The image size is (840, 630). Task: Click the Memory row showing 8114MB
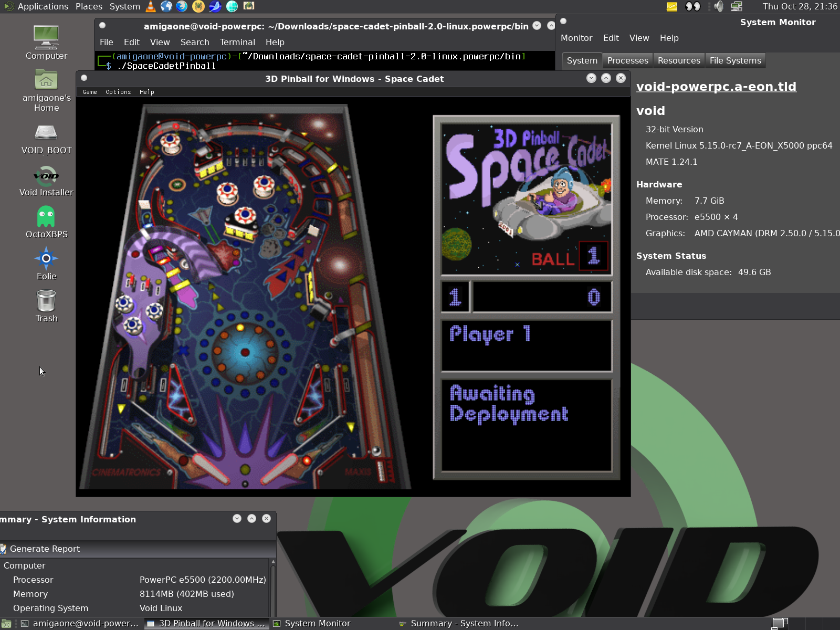click(x=134, y=594)
